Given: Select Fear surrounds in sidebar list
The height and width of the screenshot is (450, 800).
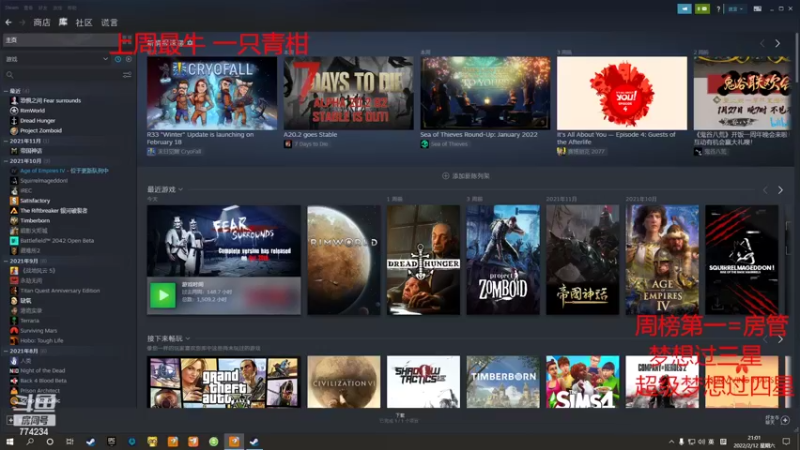Looking at the screenshot, I should (x=50, y=101).
